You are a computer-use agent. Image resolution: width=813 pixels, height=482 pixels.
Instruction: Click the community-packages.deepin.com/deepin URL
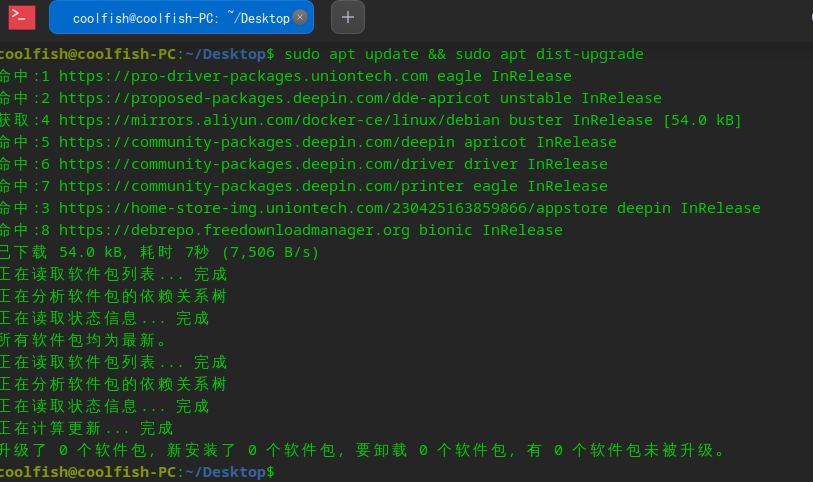pyautogui.click(x=257, y=142)
